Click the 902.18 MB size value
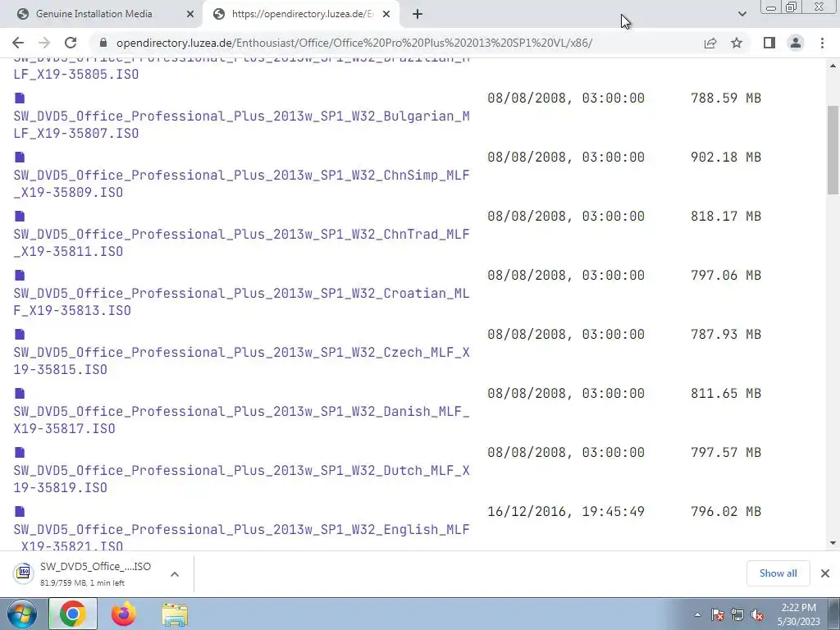 point(726,157)
